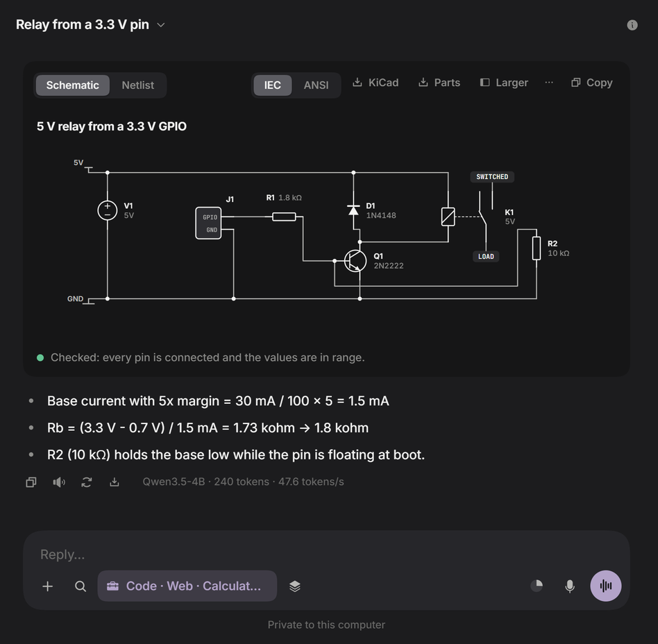Click the SWITCHED net label
Viewport: 658px width, 644px height.
click(x=492, y=177)
